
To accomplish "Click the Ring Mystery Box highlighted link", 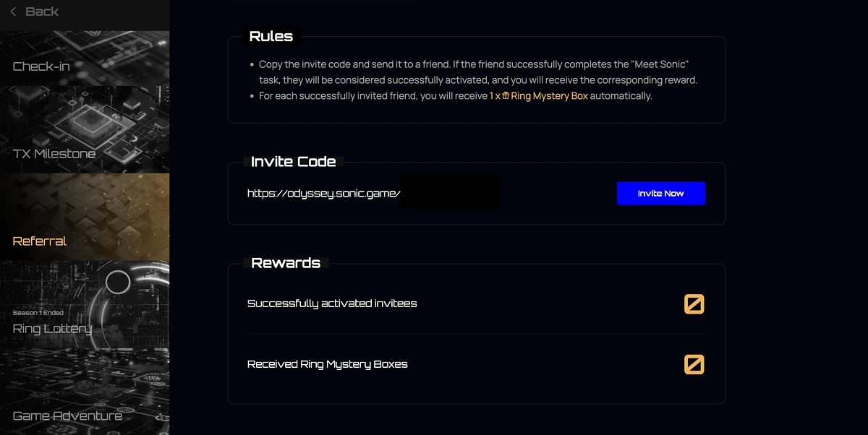I will tap(549, 95).
